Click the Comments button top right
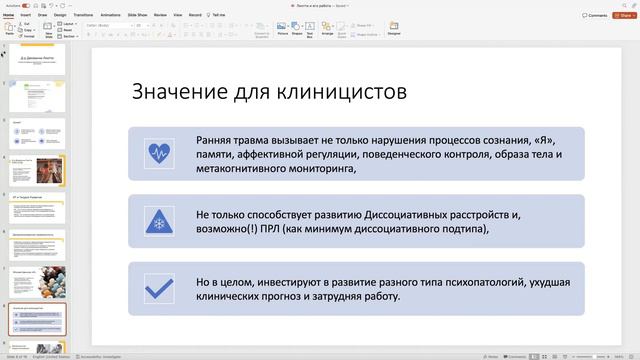This screenshot has width=640, height=360. (x=594, y=15)
